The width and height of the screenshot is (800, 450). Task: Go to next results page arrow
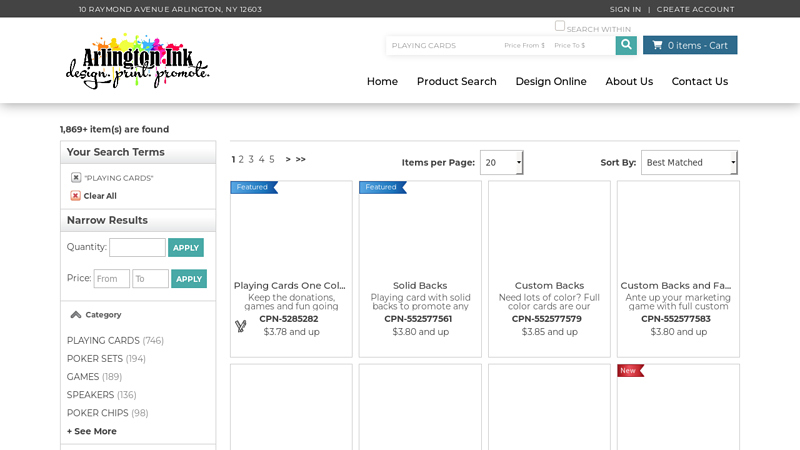pyautogui.click(x=288, y=159)
